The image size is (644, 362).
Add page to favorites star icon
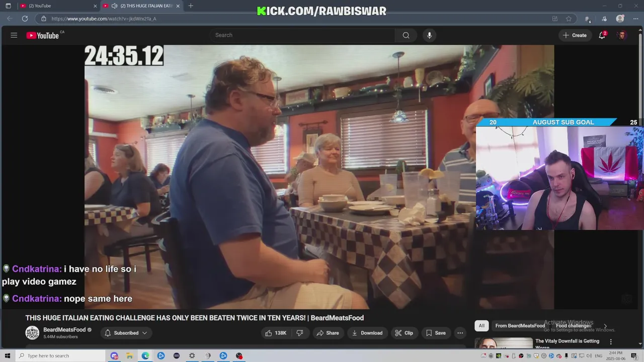(x=569, y=19)
